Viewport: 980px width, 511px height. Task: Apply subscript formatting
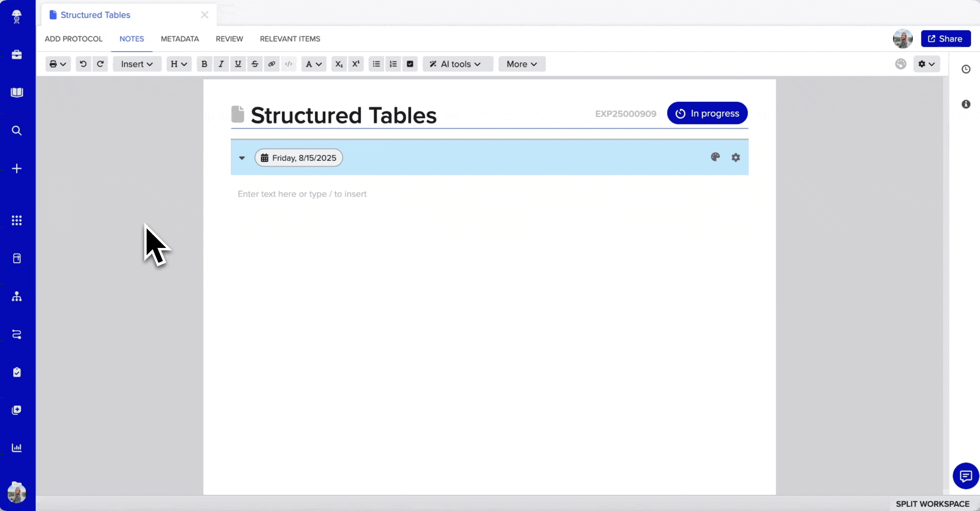click(338, 64)
